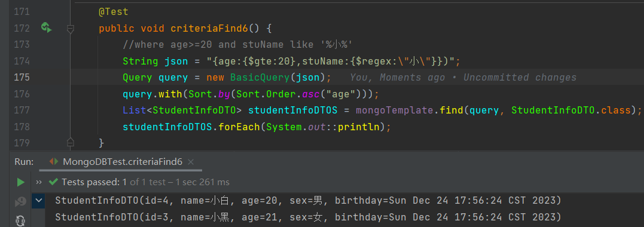Run test from criteriaFind6 gutter icon
The width and height of the screenshot is (644, 227).
[46, 28]
